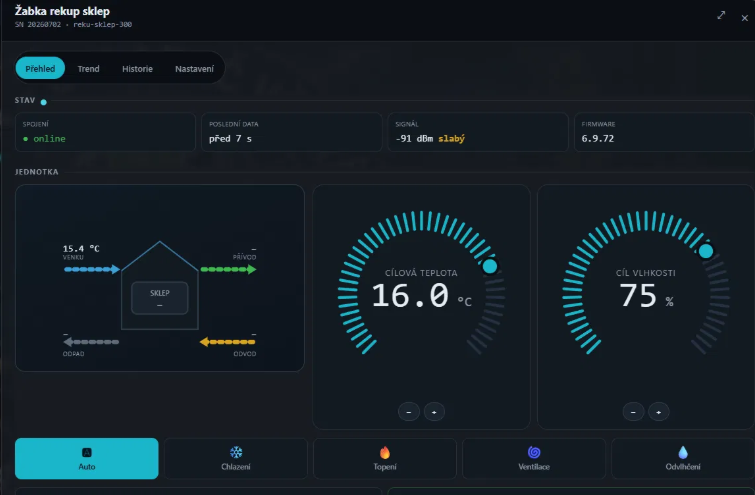755x495 pixels.
Task: Decrease cílová teplota with minus button
Action: (x=409, y=412)
